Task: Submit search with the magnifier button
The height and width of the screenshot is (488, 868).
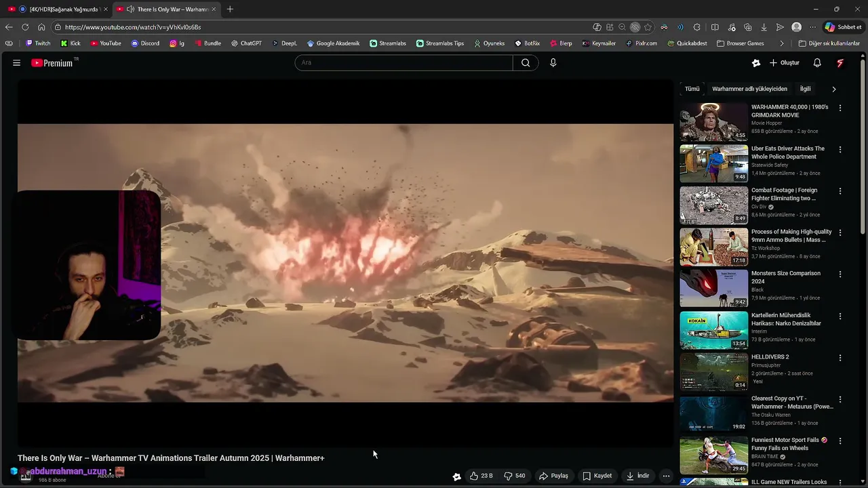Action: point(526,63)
